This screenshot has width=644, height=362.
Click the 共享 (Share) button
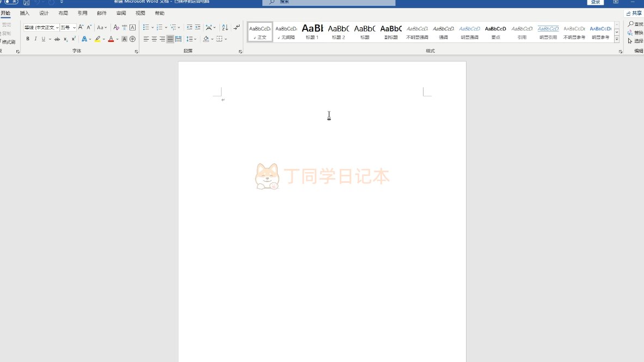click(634, 13)
